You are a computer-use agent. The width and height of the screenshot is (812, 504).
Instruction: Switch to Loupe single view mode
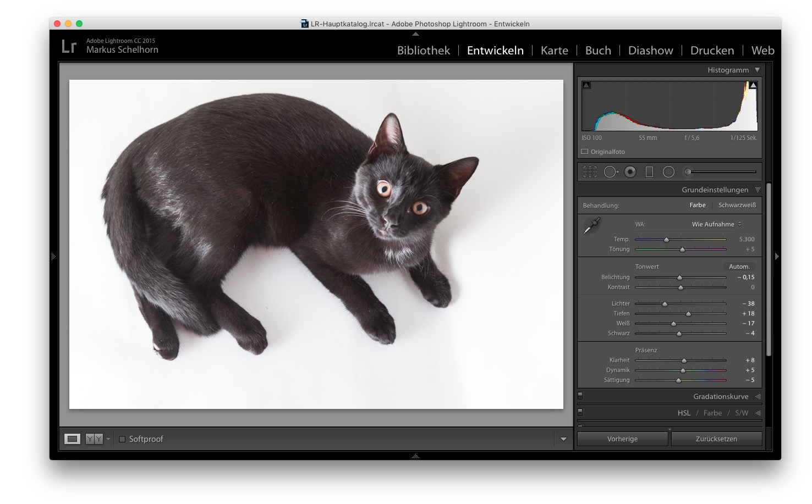pos(72,439)
